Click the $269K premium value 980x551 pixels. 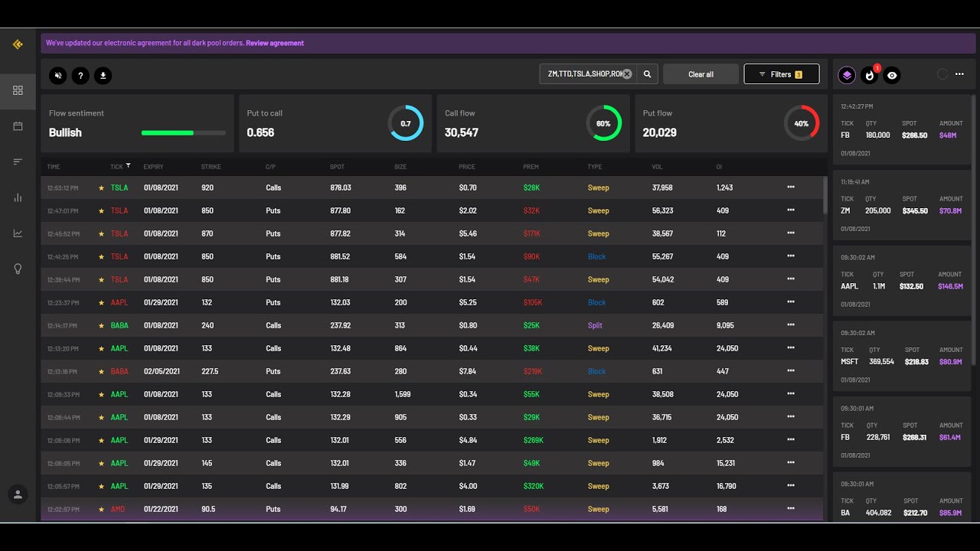tap(534, 440)
